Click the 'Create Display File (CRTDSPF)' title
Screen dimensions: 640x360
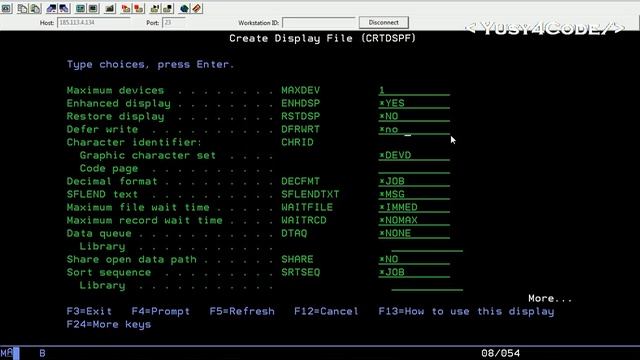click(x=322, y=38)
